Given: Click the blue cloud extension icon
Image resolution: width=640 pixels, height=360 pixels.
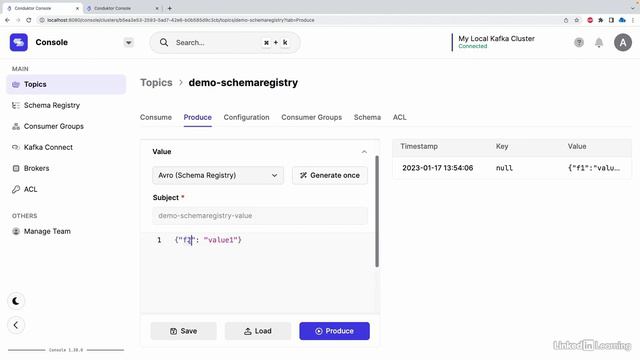Looking at the screenshot, I should [x=622, y=20].
